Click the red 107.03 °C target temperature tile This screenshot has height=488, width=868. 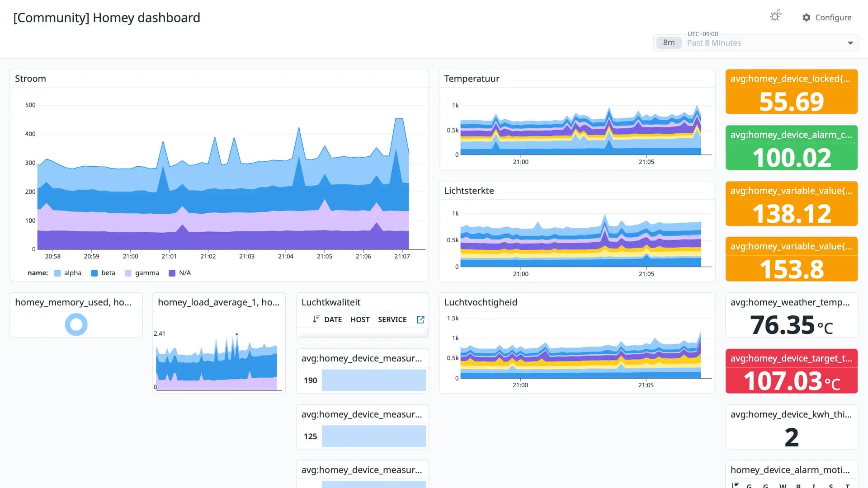click(791, 371)
